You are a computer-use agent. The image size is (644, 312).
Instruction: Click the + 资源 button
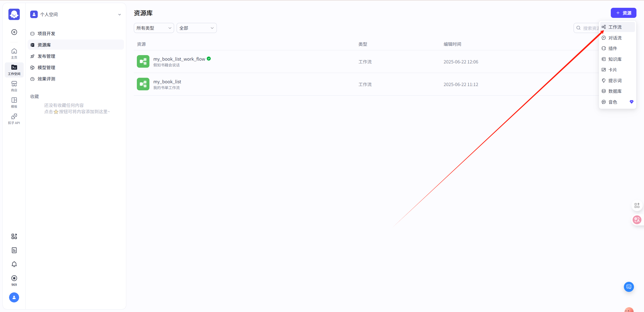(x=623, y=13)
